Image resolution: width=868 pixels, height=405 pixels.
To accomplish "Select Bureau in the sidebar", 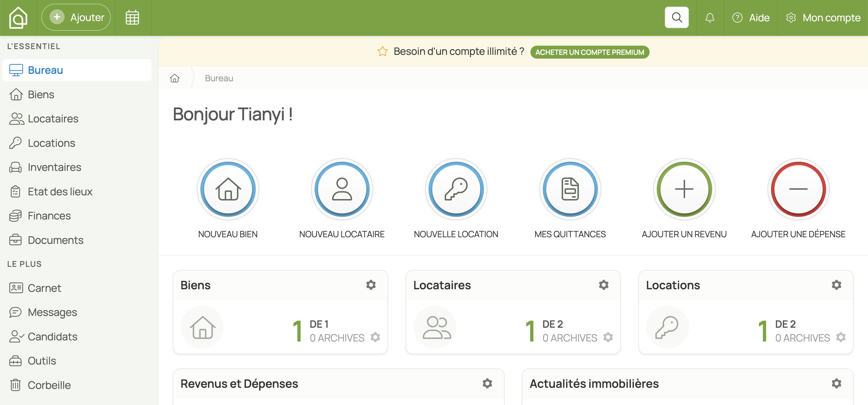I will point(77,70).
